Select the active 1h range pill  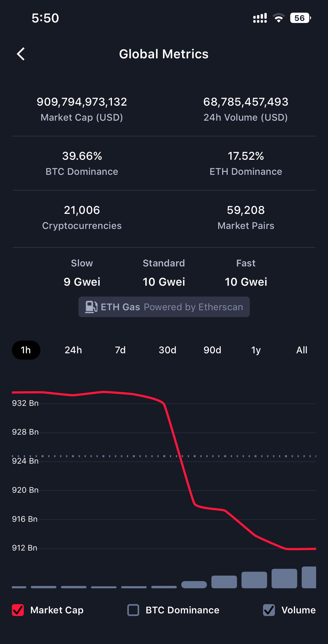click(x=26, y=350)
